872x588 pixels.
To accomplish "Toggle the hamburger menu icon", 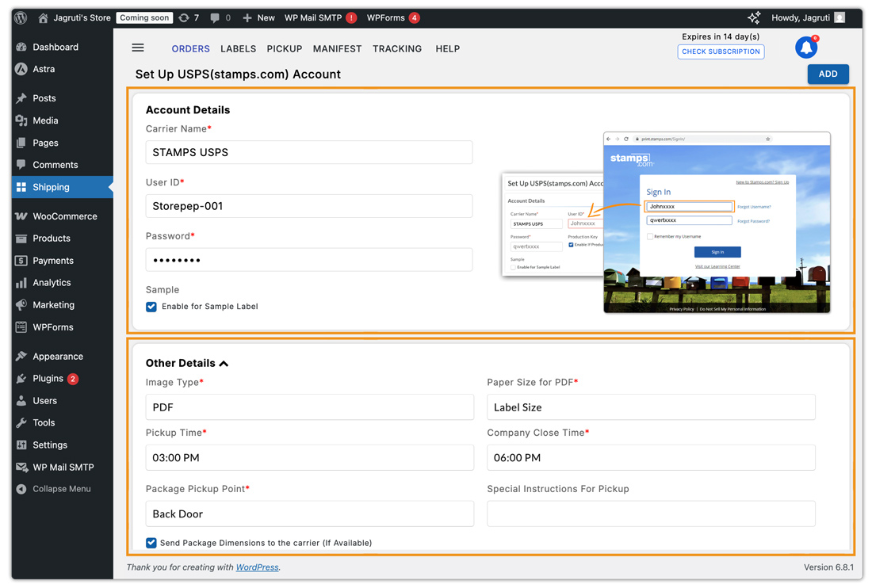I will click(138, 48).
